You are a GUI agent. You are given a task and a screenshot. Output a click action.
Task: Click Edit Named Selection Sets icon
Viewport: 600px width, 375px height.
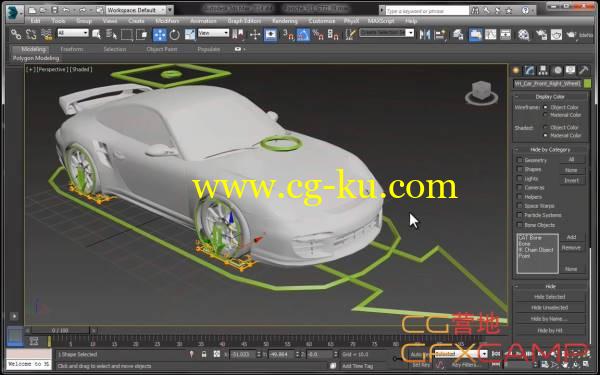point(350,35)
